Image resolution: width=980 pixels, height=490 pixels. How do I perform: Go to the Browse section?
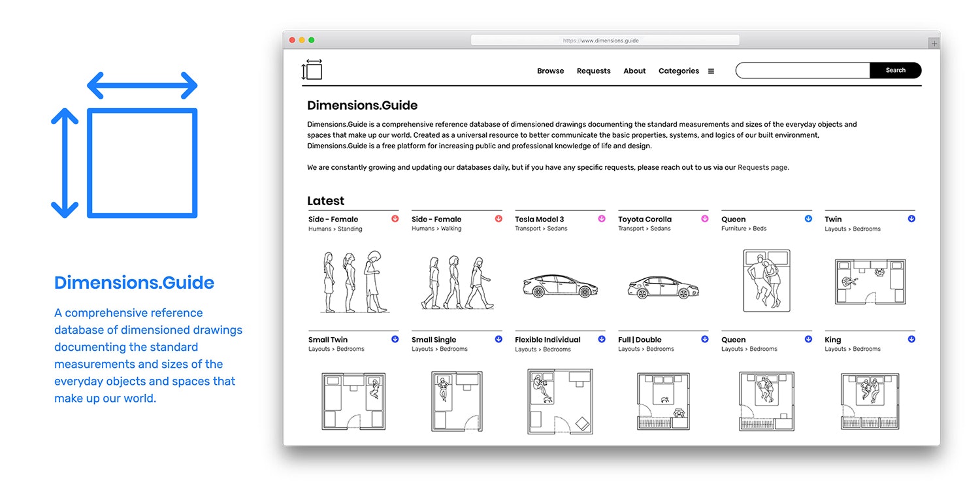(550, 71)
